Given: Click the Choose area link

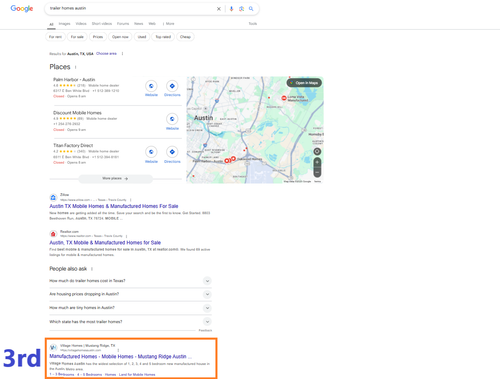Looking at the screenshot, I should [x=106, y=54].
